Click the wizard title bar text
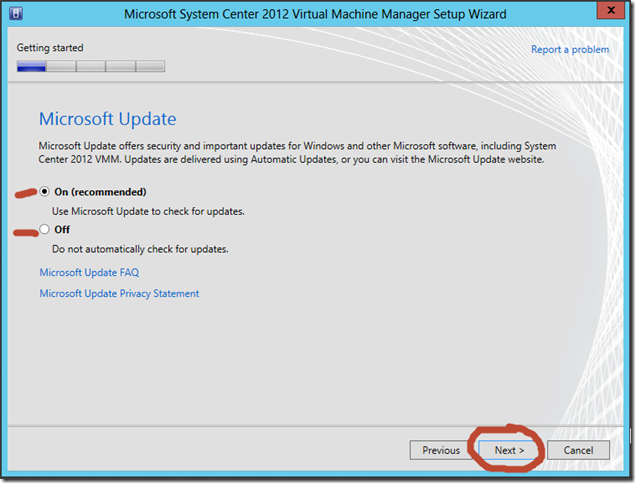635x483 pixels. (315, 14)
